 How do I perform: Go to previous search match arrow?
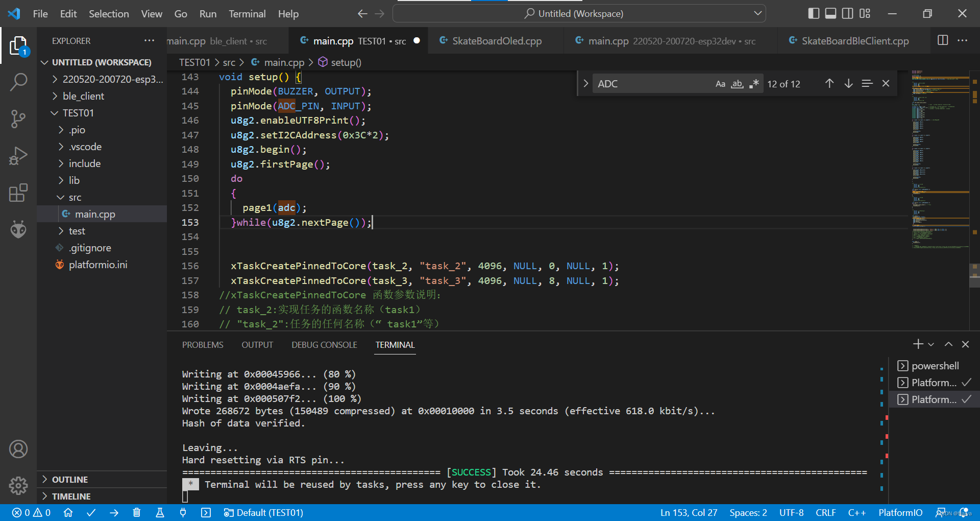pos(829,83)
